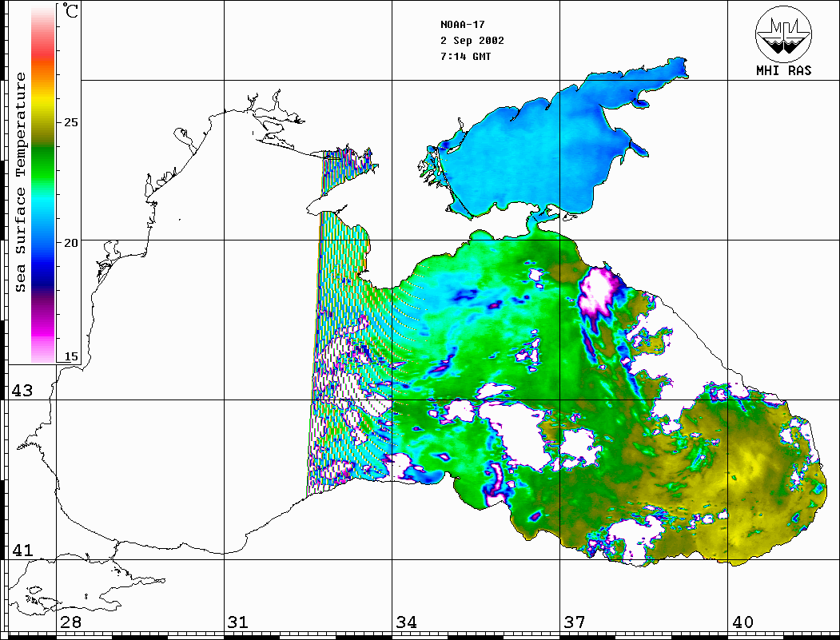The width and height of the screenshot is (840, 640).
Task: Click the 'MHI RAS' label text
Action: [784, 70]
